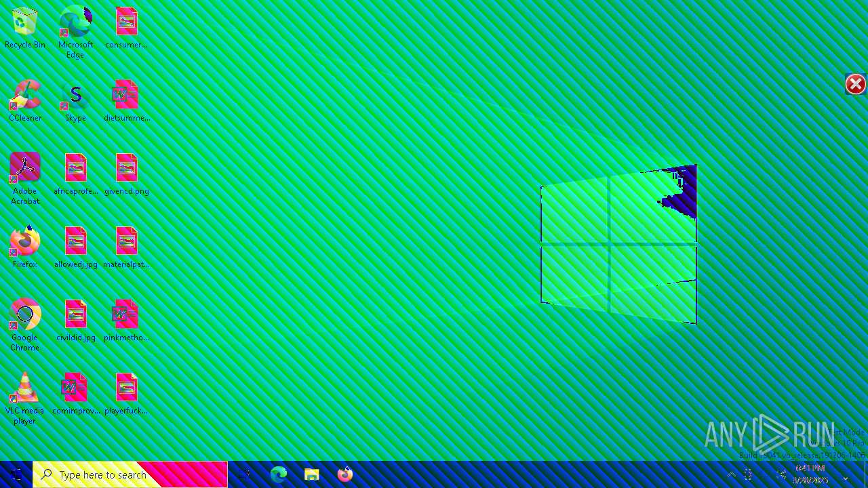
Task: Select the Firefox desktop shortcut
Action: (24, 248)
